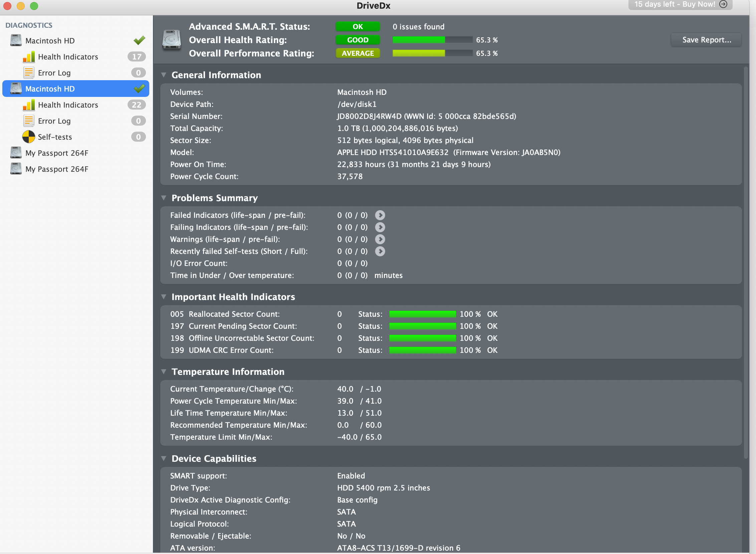
Task: Collapse the Problems Summary section
Action: (x=164, y=198)
